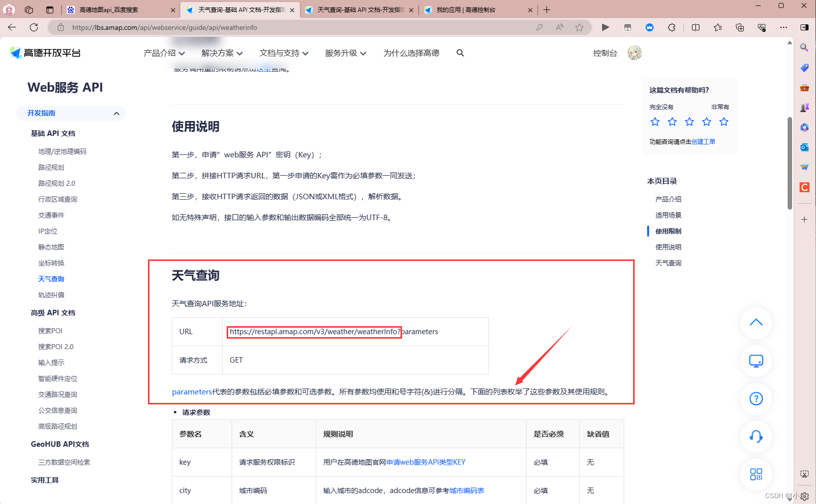Open sidebar settings gear icon

point(805,496)
